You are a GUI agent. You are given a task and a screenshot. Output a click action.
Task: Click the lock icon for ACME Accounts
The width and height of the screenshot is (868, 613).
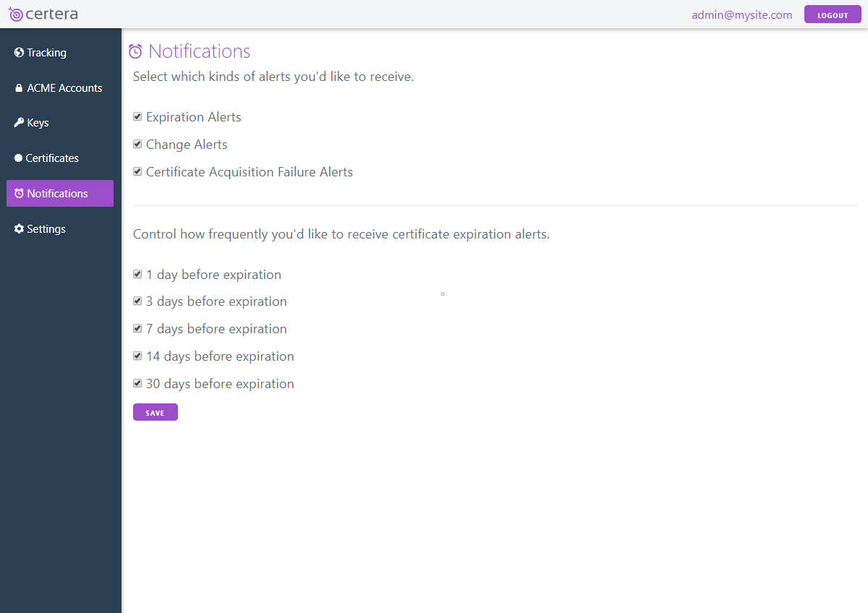(20, 88)
